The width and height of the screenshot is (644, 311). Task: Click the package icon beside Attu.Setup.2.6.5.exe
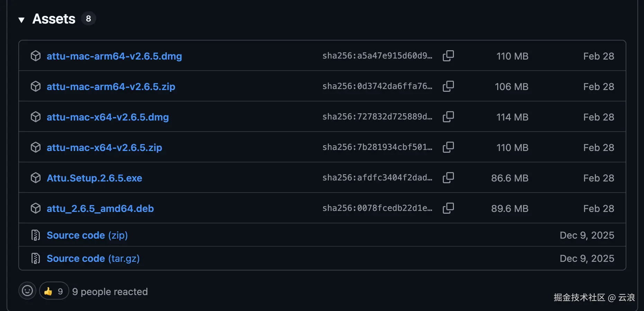(36, 178)
